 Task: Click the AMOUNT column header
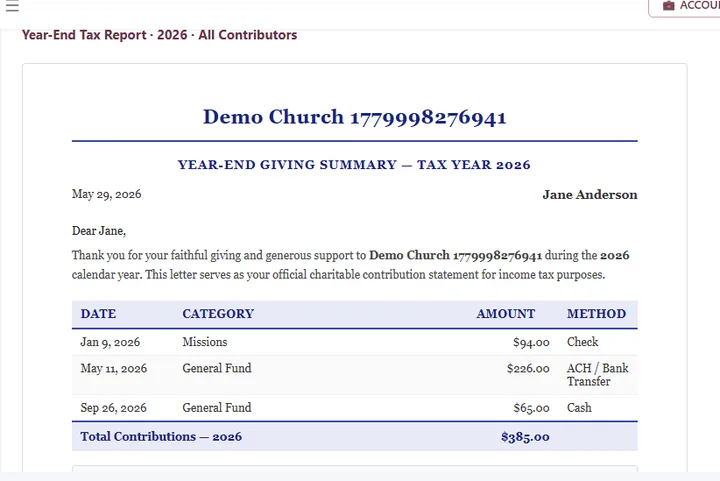506,313
